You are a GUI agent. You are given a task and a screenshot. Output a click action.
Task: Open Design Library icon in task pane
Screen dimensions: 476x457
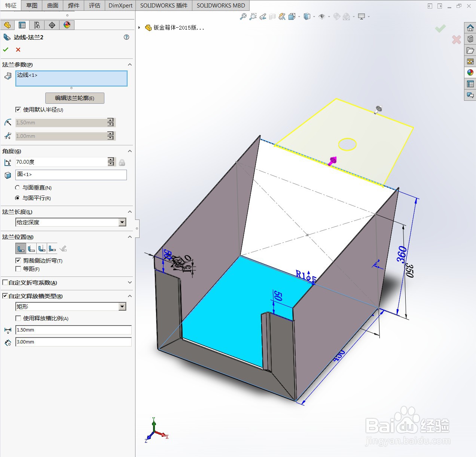(x=470, y=39)
